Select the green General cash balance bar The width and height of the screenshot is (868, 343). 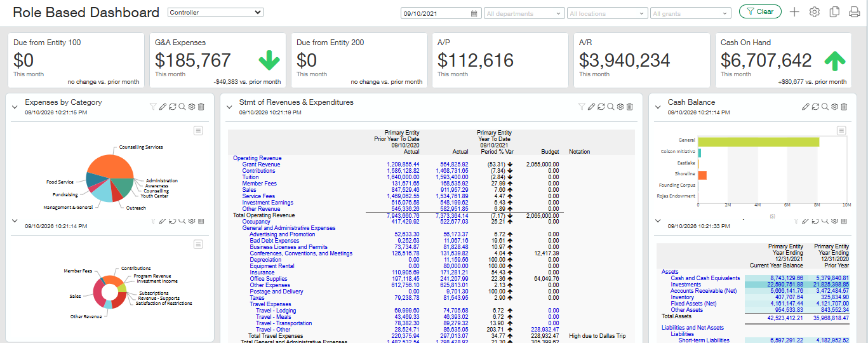click(758, 140)
